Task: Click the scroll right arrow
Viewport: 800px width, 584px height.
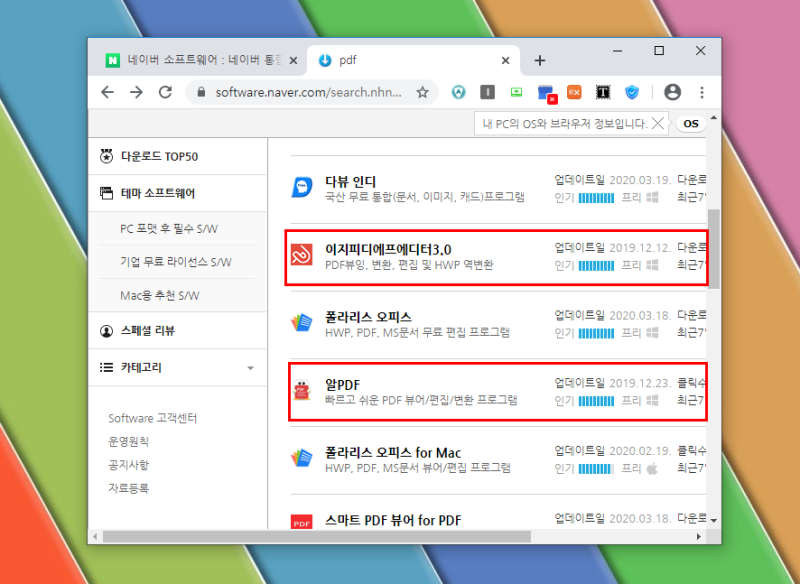Action: [x=698, y=537]
